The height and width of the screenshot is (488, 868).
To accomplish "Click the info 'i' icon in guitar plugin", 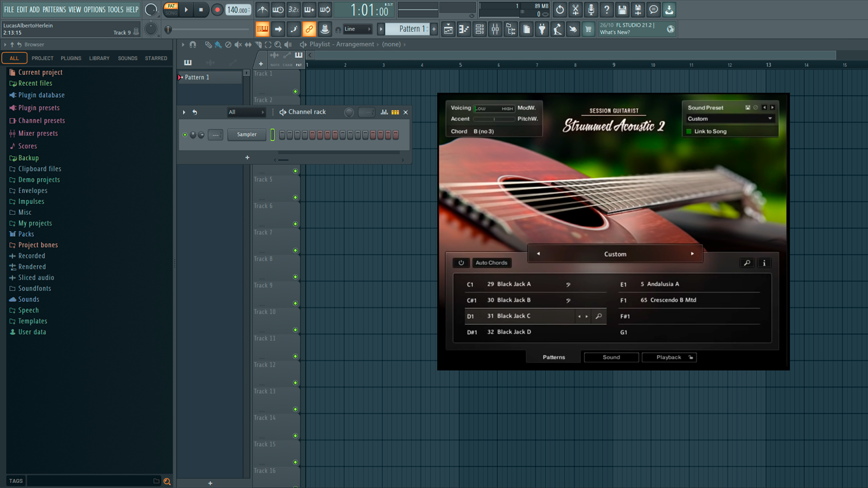I will [764, 263].
